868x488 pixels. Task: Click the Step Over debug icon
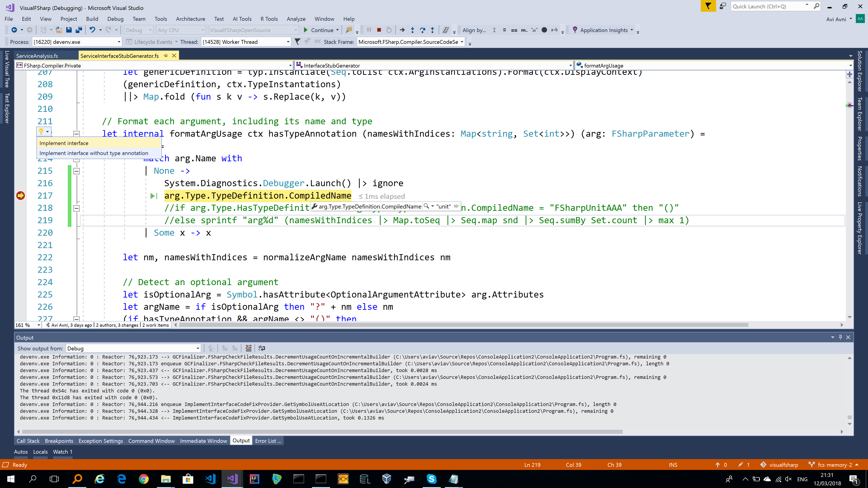pyautogui.click(x=422, y=30)
